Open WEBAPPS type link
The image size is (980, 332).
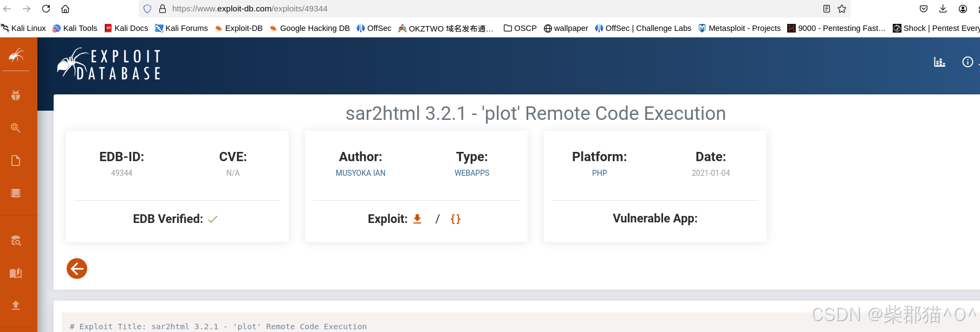click(472, 173)
